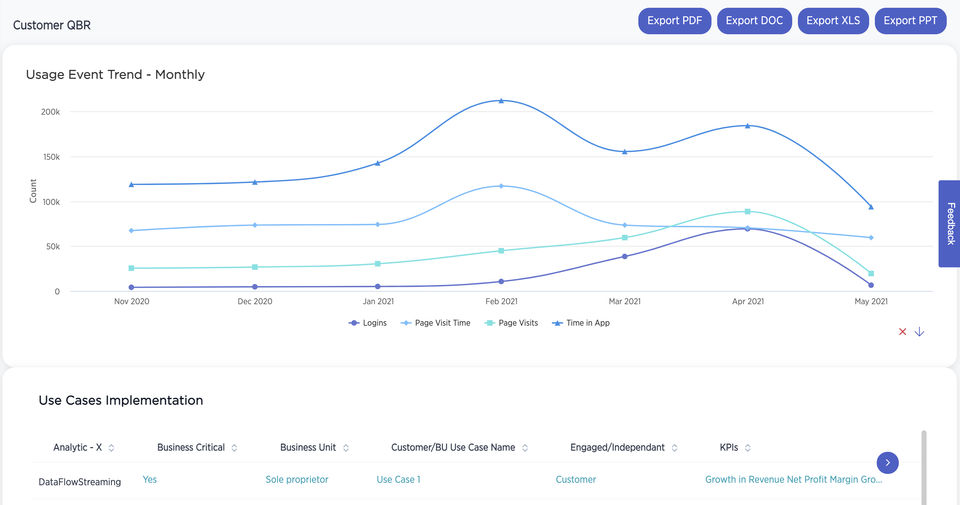Screen dimensions: 960x505
Task: Click the round next-arrow table button
Action: click(887, 463)
